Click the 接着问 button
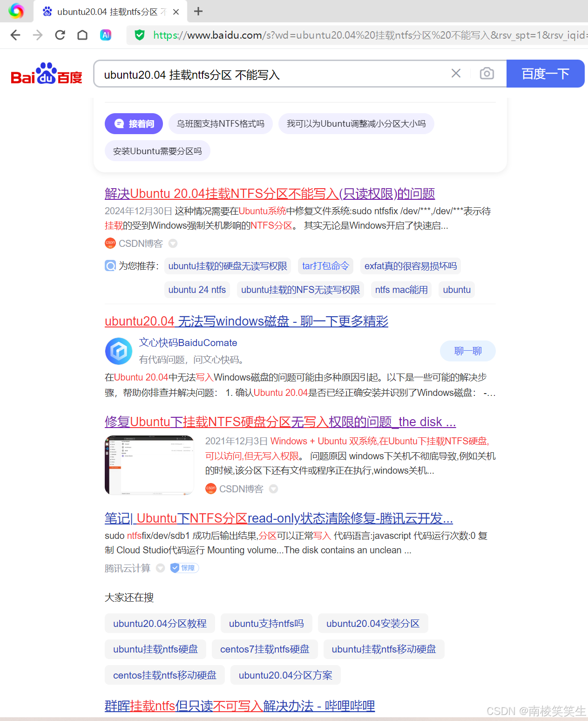The image size is (588, 721). 134,124
